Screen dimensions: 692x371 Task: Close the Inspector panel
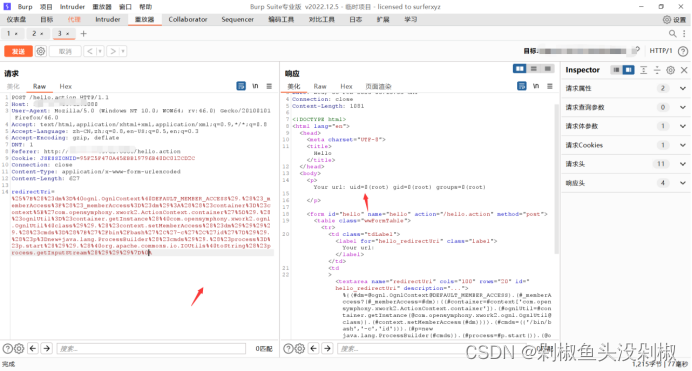pos(684,70)
